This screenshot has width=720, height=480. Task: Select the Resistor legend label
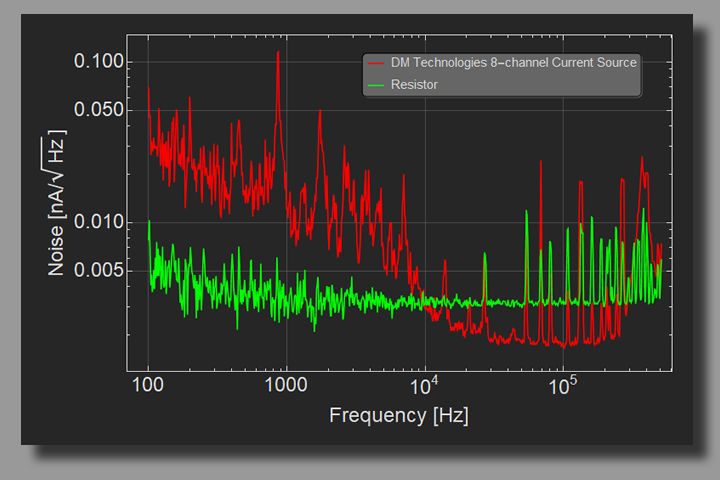point(414,85)
